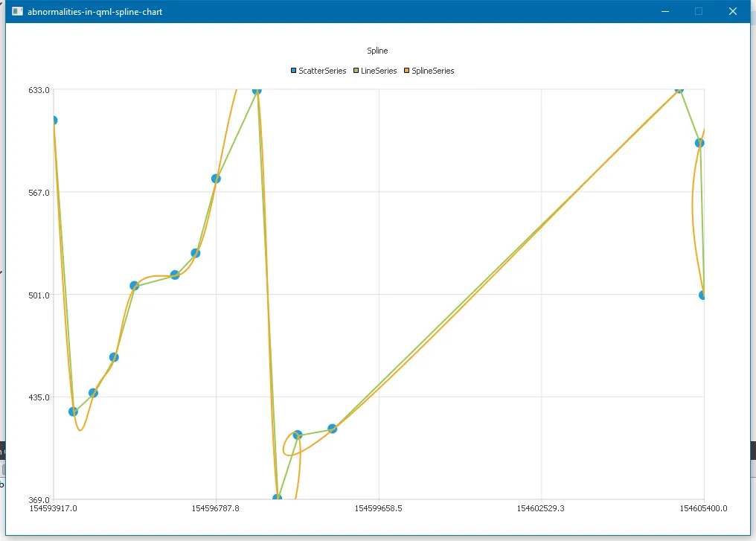Click x-axis label 154596787.8
756x541 pixels.
pos(216,508)
